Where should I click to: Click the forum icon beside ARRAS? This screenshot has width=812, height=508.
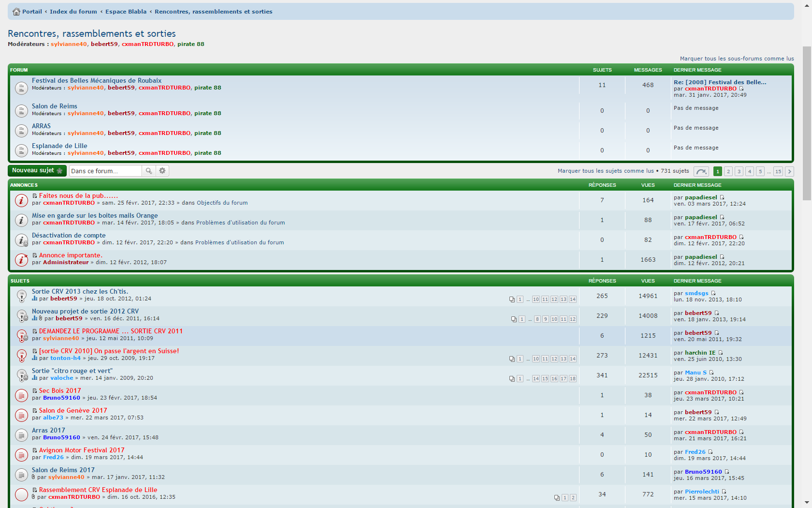click(x=21, y=131)
